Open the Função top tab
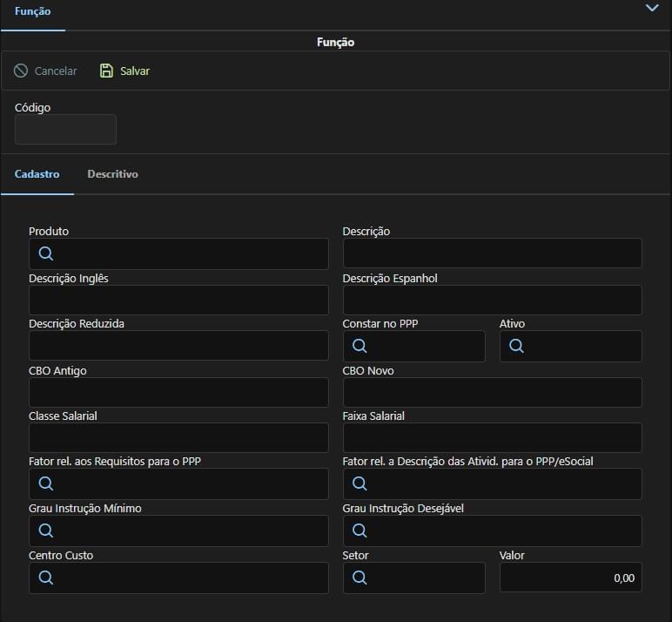 pyautogui.click(x=32, y=12)
